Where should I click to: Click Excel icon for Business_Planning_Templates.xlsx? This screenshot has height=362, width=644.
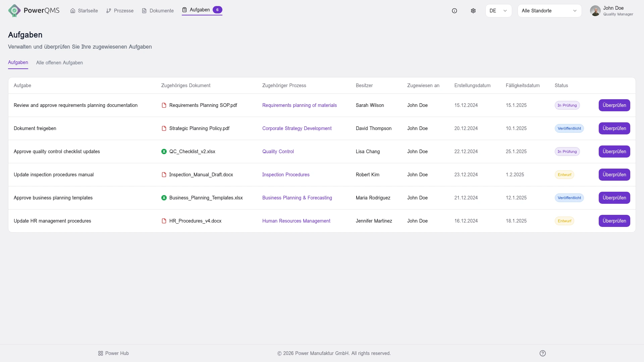click(164, 198)
